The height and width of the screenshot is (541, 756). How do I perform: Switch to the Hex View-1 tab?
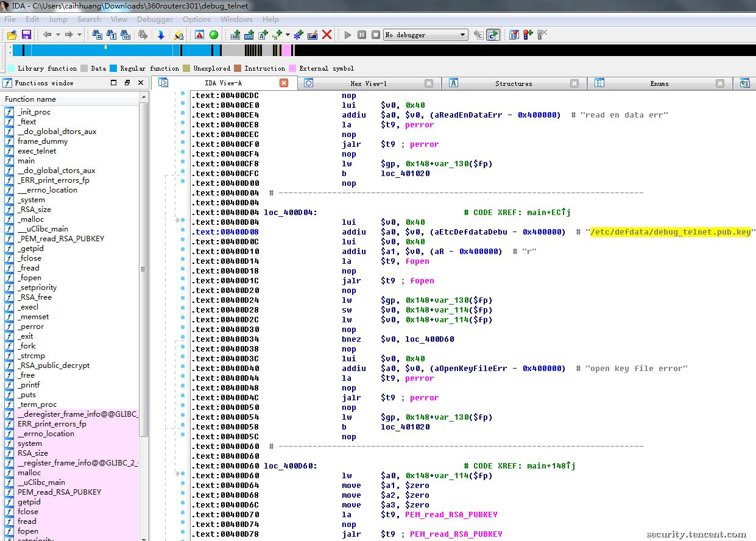(368, 83)
